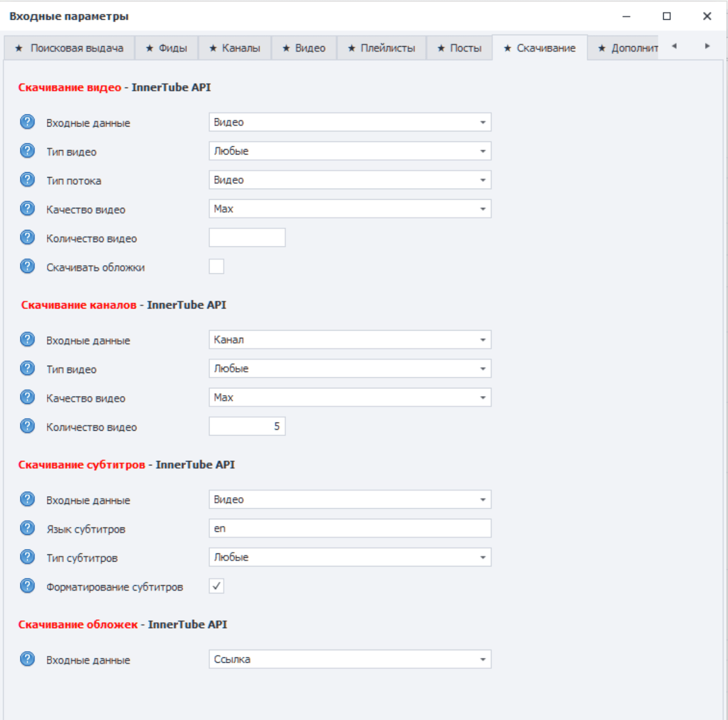Switch to the Каналы tab
This screenshot has height=720, width=728.
[235, 48]
